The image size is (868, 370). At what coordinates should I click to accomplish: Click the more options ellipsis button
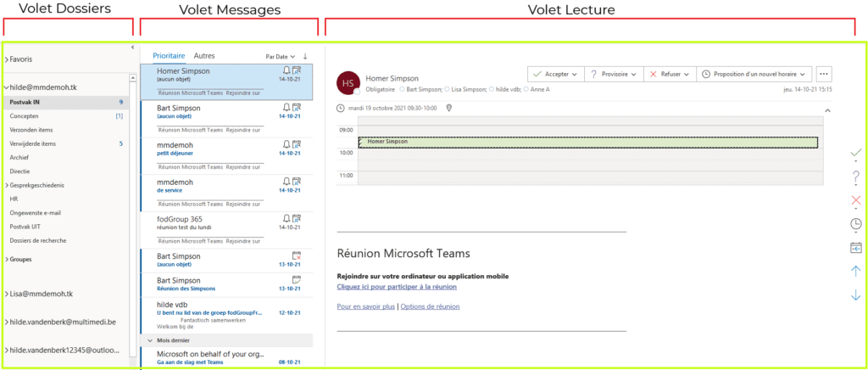pyautogui.click(x=824, y=74)
